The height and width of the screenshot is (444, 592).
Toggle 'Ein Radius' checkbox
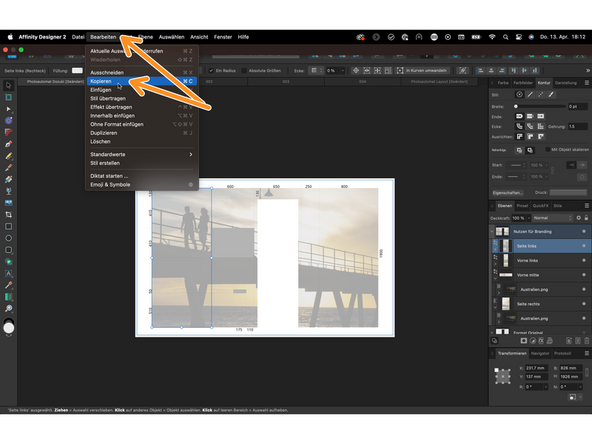pos(211,71)
